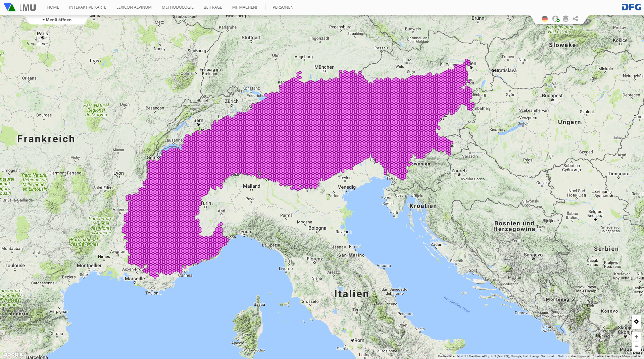This screenshot has height=359, width=644.
Task: Zoom out with the minus button
Action: click(x=636, y=346)
